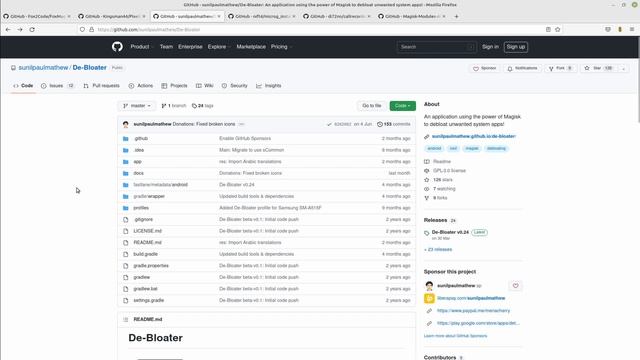Open the 1 branch link
Viewport: 640px width, 360px height.
point(174,106)
